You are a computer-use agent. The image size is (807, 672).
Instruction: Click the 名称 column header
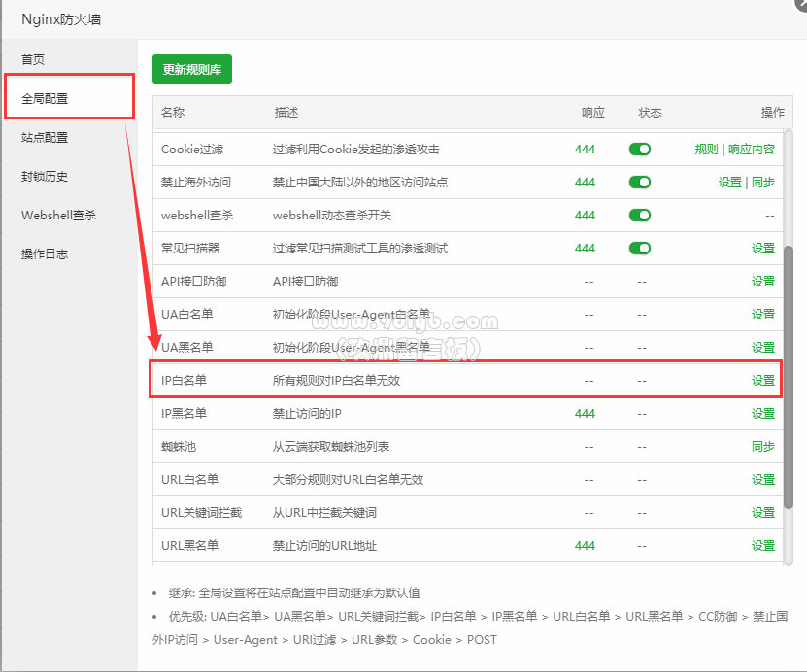pyautogui.click(x=173, y=113)
